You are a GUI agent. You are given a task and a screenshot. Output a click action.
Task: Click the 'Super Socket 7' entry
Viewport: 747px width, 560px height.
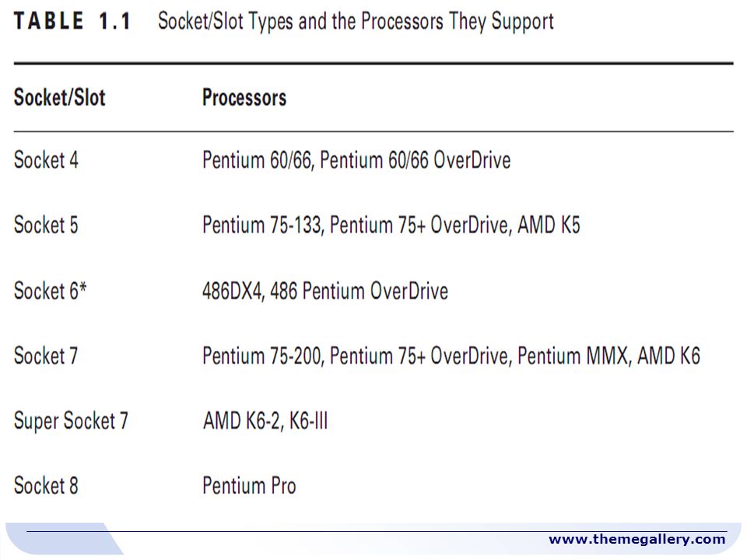point(71,421)
